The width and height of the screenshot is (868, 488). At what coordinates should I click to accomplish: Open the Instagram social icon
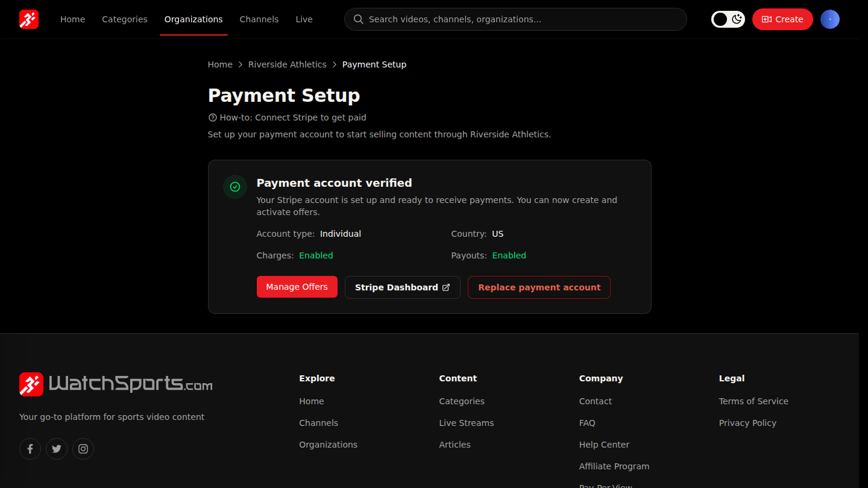(83, 449)
